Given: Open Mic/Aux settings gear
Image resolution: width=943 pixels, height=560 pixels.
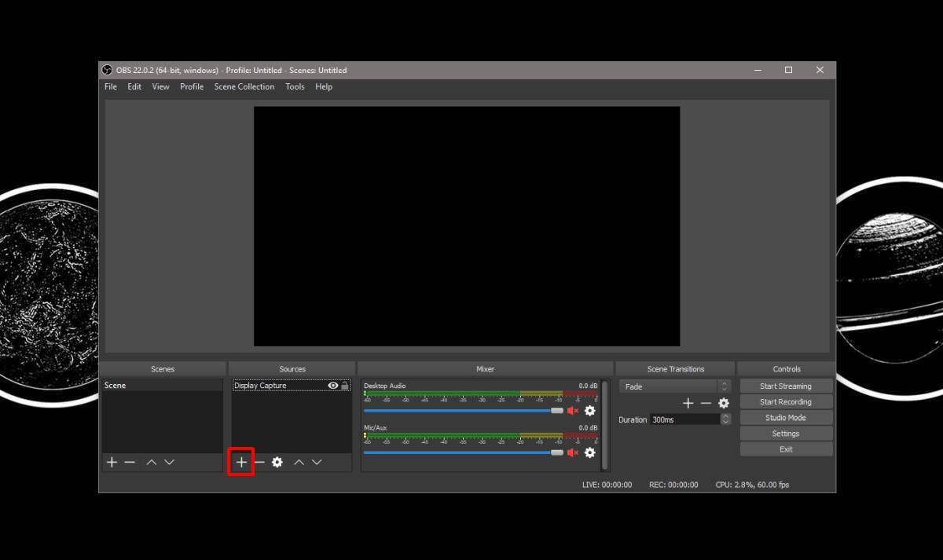Looking at the screenshot, I should pos(589,452).
